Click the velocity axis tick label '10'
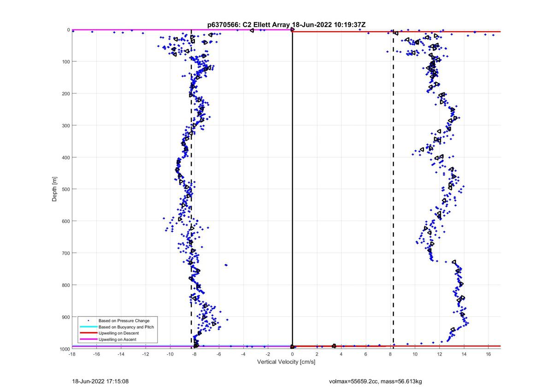This screenshot has width=553, height=392. 415,354
